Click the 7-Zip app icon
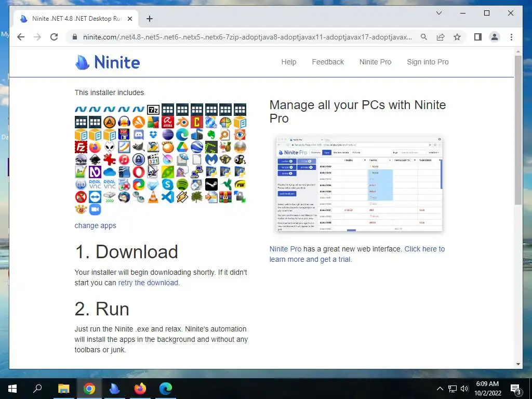The image size is (532, 399). [x=153, y=110]
